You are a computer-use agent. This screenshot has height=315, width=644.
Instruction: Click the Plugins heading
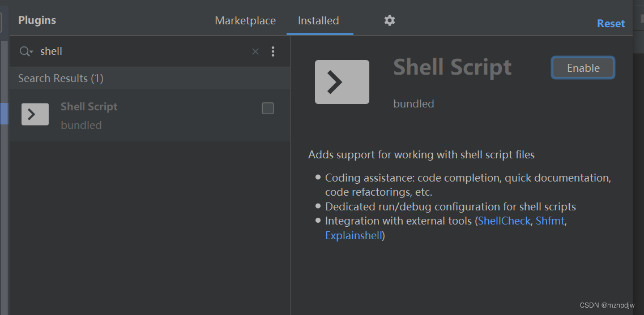point(37,20)
